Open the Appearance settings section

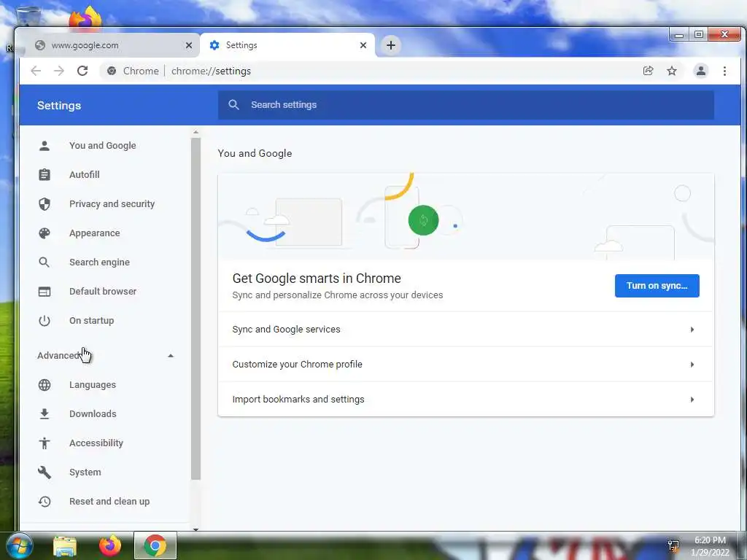(x=94, y=233)
